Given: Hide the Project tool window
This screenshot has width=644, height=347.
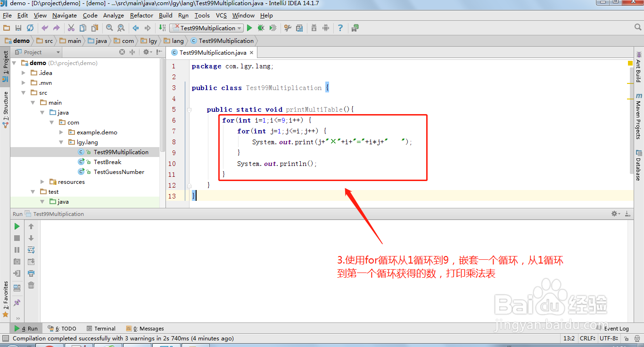Looking at the screenshot, I should (x=159, y=52).
